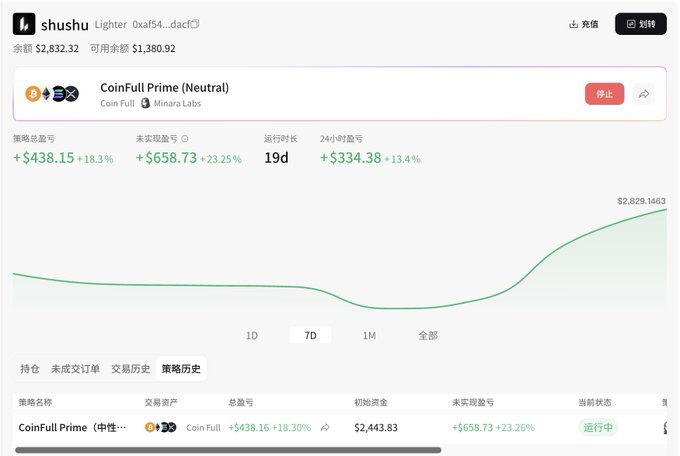680x456 pixels.
Task: Click the strategy total PnL +$438.15
Action: [43, 158]
